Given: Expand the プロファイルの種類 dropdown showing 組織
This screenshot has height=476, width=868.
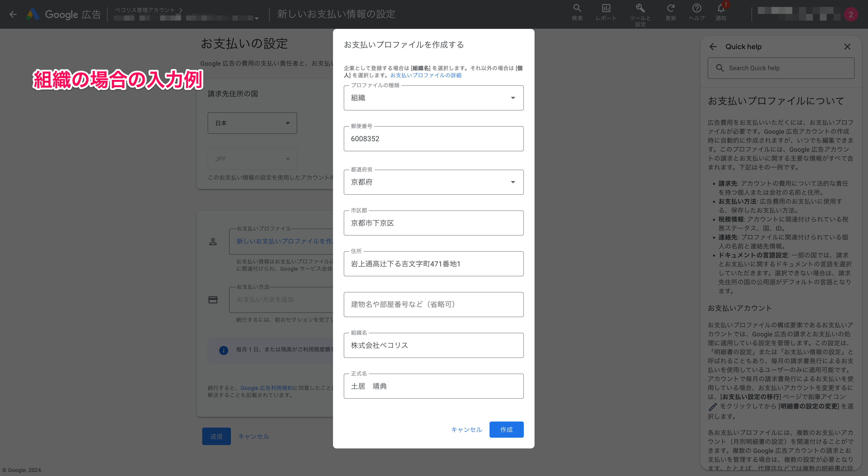Looking at the screenshot, I should tap(433, 98).
